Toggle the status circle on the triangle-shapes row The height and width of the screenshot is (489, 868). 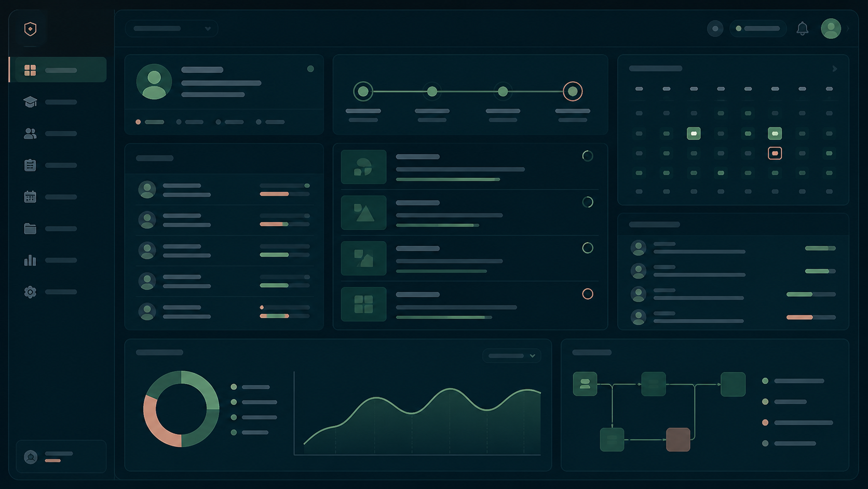[x=588, y=202]
